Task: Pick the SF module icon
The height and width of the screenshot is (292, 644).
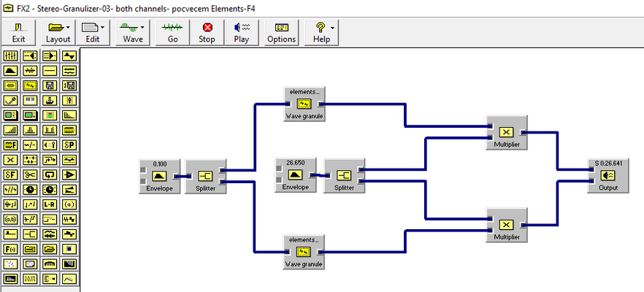Action: 10,174
